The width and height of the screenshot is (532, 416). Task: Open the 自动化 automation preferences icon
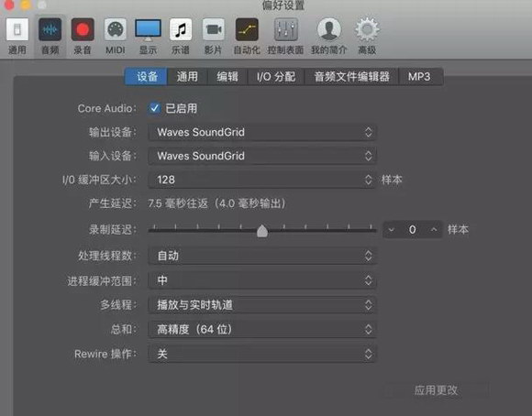[247, 30]
